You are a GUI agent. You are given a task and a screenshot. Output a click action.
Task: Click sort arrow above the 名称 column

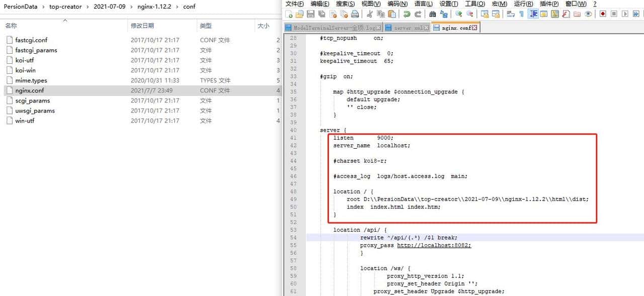coord(64,21)
